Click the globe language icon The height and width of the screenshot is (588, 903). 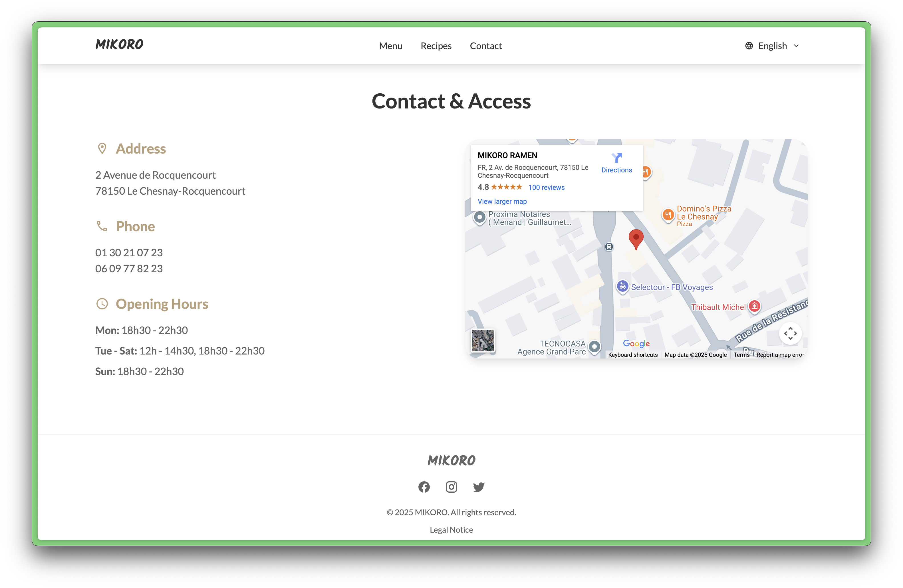coord(749,46)
